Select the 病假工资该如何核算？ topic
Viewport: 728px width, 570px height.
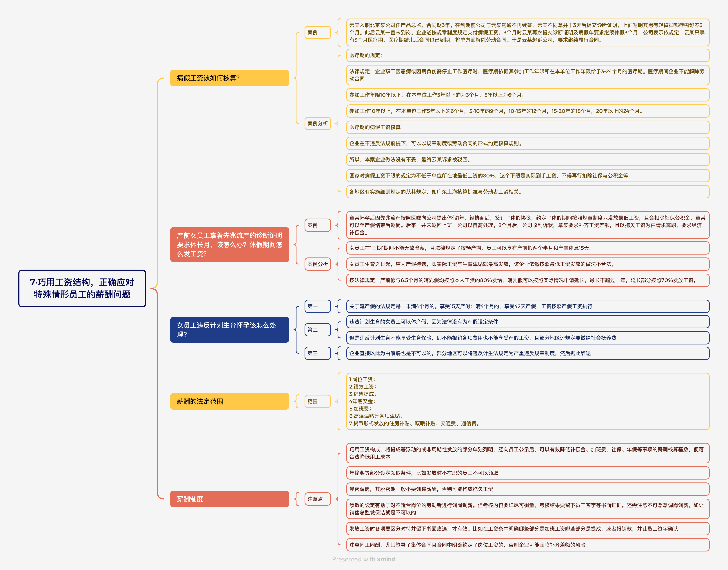point(230,78)
